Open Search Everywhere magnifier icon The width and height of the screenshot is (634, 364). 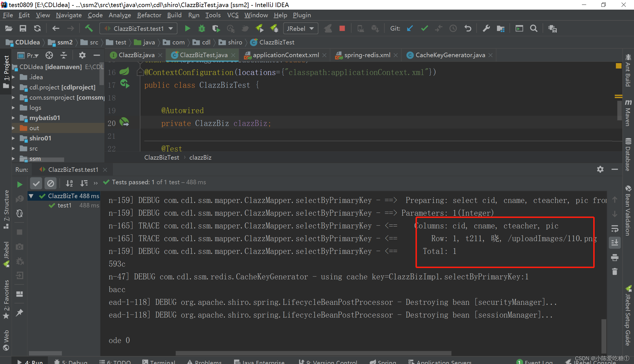534,29
